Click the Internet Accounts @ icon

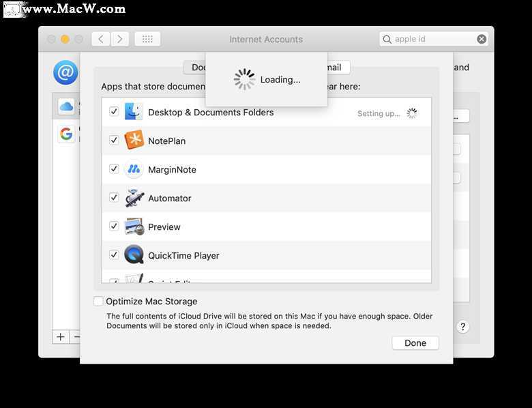65,72
